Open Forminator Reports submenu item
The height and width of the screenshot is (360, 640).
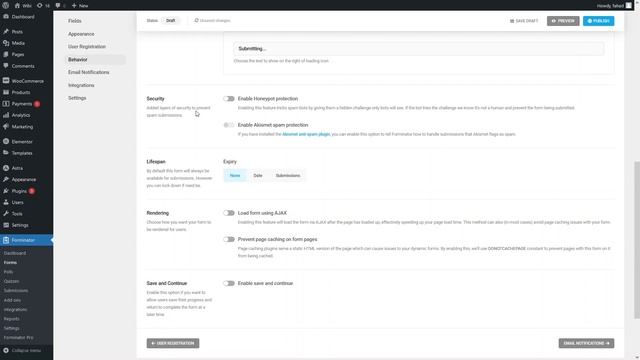click(x=11, y=319)
